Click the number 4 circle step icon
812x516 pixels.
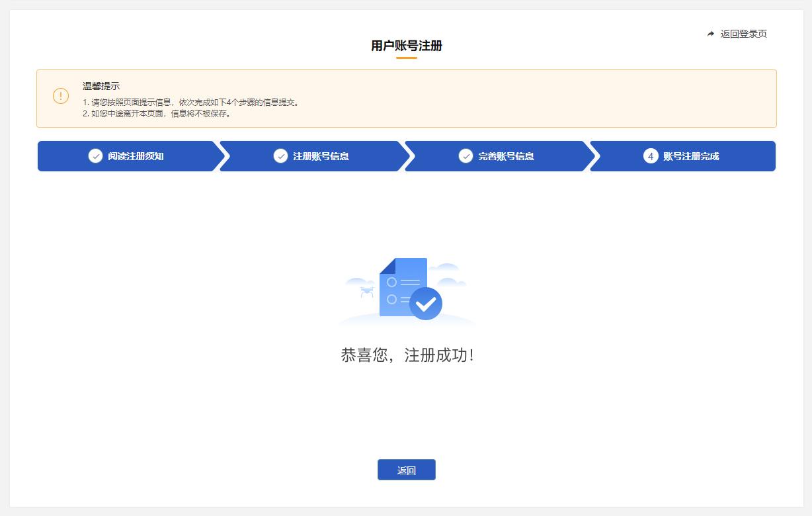[651, 156]
